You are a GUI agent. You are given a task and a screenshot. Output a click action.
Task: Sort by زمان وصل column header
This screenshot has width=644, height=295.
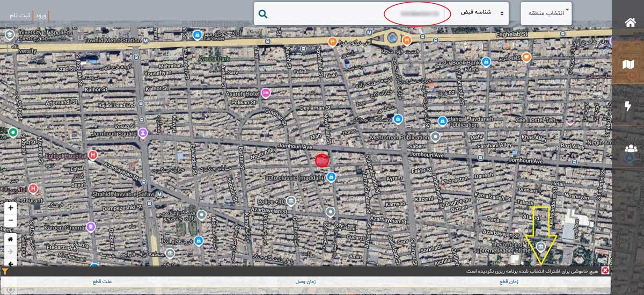point(305,282)
